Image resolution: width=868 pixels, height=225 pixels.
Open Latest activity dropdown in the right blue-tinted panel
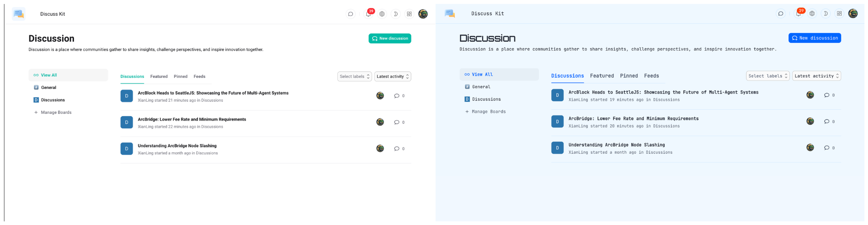(816, 76)
